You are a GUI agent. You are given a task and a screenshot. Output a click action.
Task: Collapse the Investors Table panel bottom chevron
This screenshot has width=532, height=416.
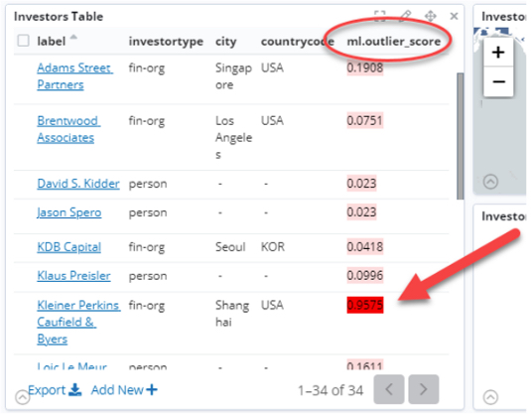(x=23, y=397)
